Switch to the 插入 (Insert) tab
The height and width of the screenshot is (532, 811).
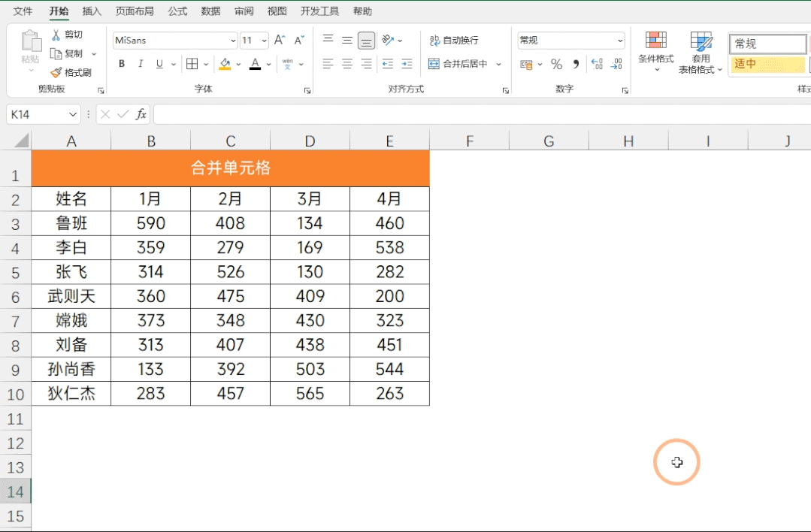click(92, 11)
